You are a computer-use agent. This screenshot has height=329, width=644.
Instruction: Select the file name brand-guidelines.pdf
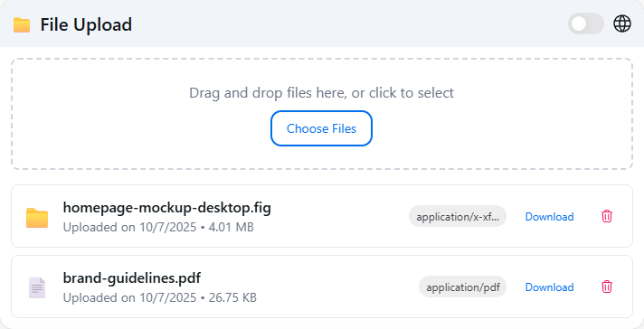[132, 278]
